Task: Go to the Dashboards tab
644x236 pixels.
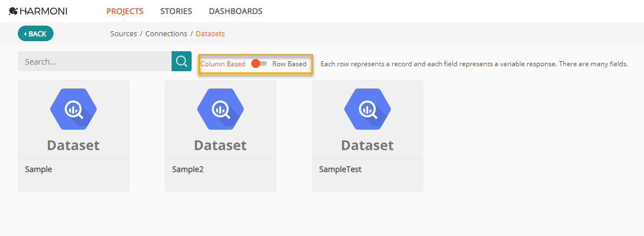Action: tap(236, 11)
